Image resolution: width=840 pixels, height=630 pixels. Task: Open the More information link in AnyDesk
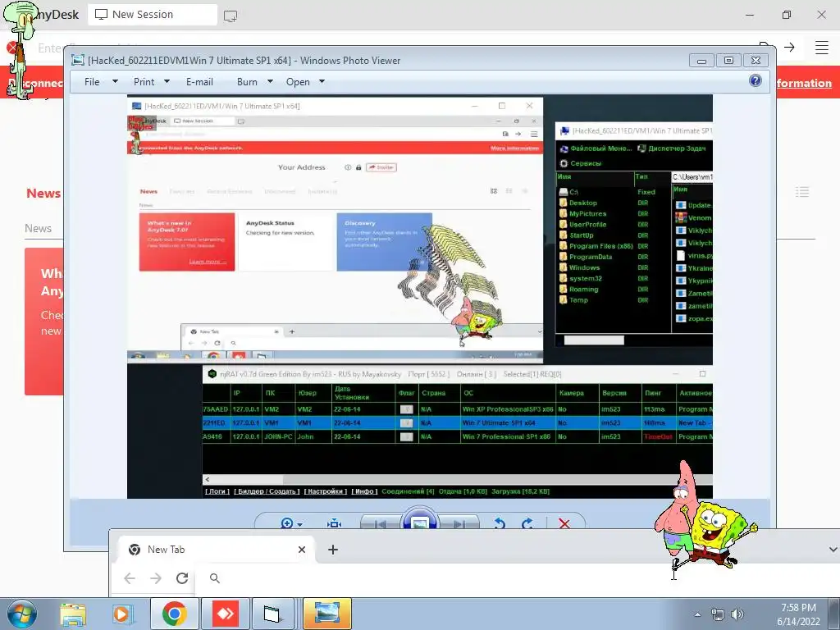click(x=804, y=83)
